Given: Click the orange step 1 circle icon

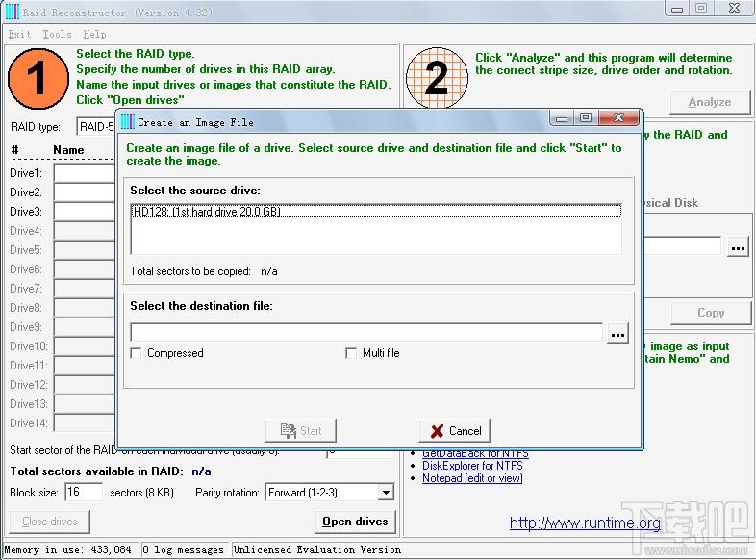Looking at the screenshot, I should coord(38,78).
